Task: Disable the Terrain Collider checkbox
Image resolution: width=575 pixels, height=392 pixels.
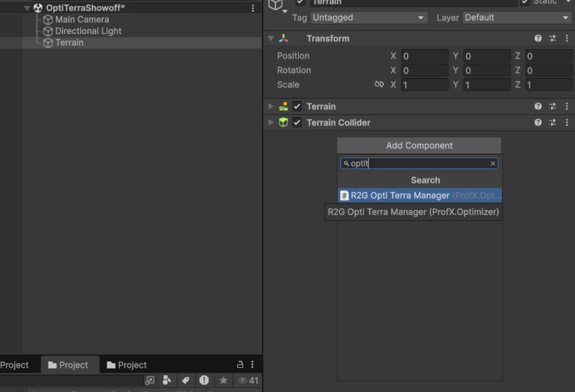Action: [x=297, y=123]
